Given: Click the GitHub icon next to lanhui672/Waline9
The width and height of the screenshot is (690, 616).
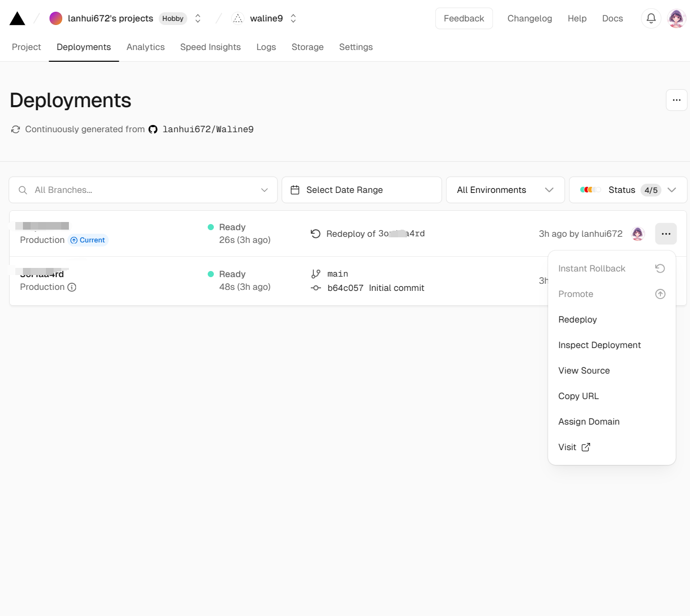Looking at the screenshot, I should [x=153, y=130].
